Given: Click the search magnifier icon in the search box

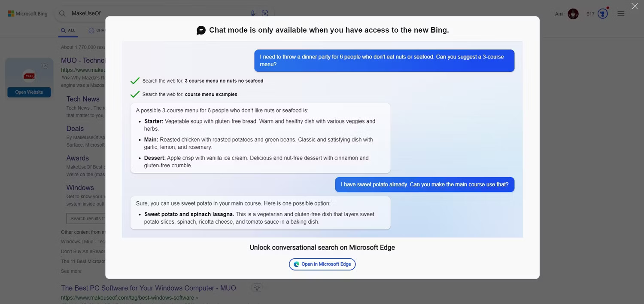Looking at the screenshot, I should (x=62, y=14).
